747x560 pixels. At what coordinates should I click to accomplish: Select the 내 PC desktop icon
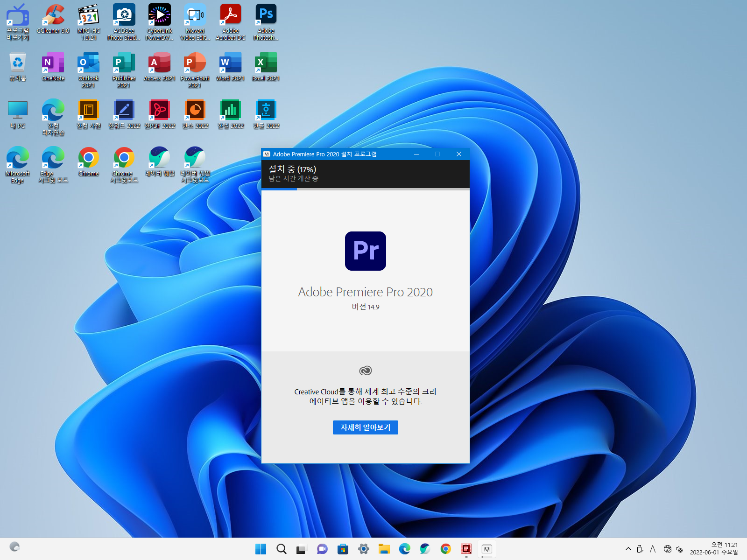pos(18,114)
